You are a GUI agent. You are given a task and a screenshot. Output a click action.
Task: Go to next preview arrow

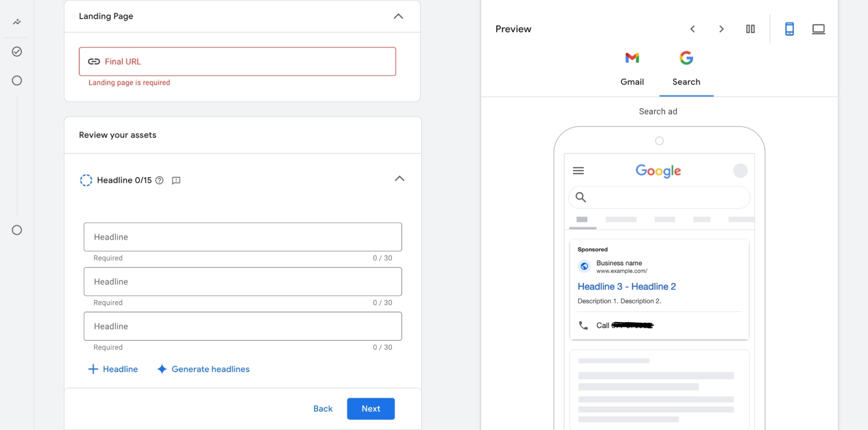pyautogui.click(x=721, y=29)
